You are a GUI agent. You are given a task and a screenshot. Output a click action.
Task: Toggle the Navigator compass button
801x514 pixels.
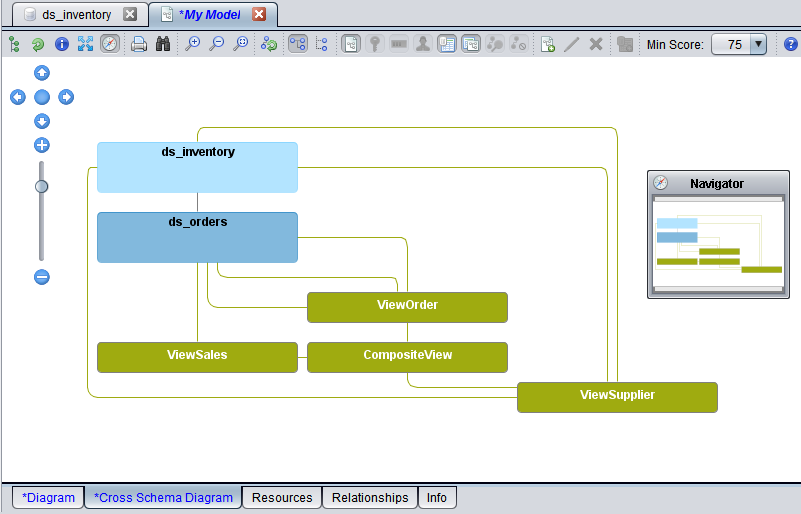pos(109,44)
